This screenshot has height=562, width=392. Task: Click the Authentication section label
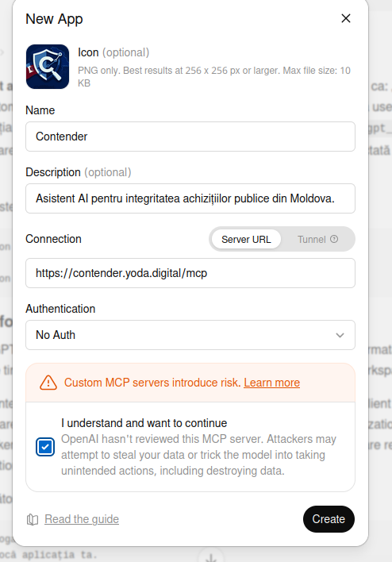coord(60,309)
